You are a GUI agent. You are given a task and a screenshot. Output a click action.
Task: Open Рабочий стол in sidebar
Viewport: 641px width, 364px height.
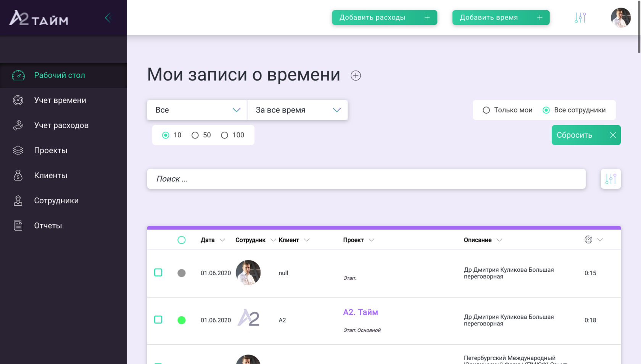pos(63,75)
